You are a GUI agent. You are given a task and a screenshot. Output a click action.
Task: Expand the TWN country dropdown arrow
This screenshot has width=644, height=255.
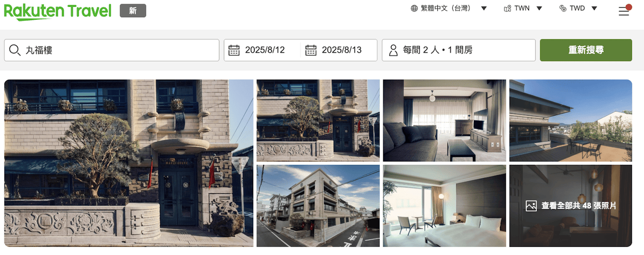tap(539, 8)
